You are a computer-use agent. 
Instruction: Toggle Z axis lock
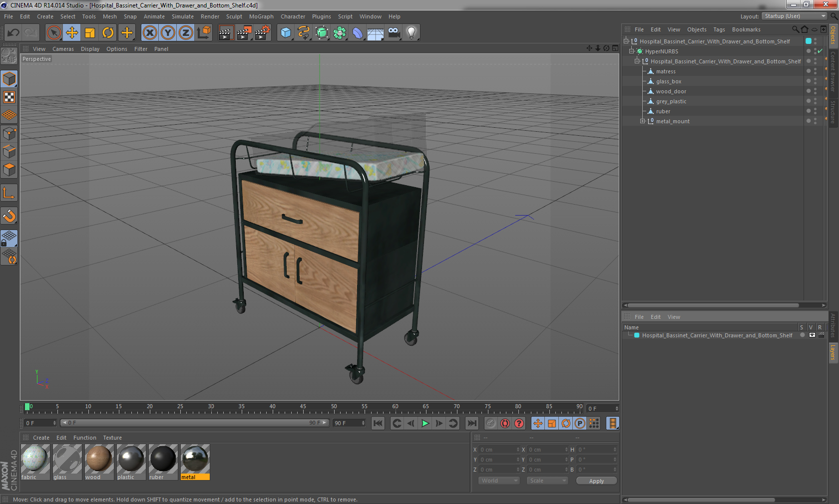pos(186,33)
